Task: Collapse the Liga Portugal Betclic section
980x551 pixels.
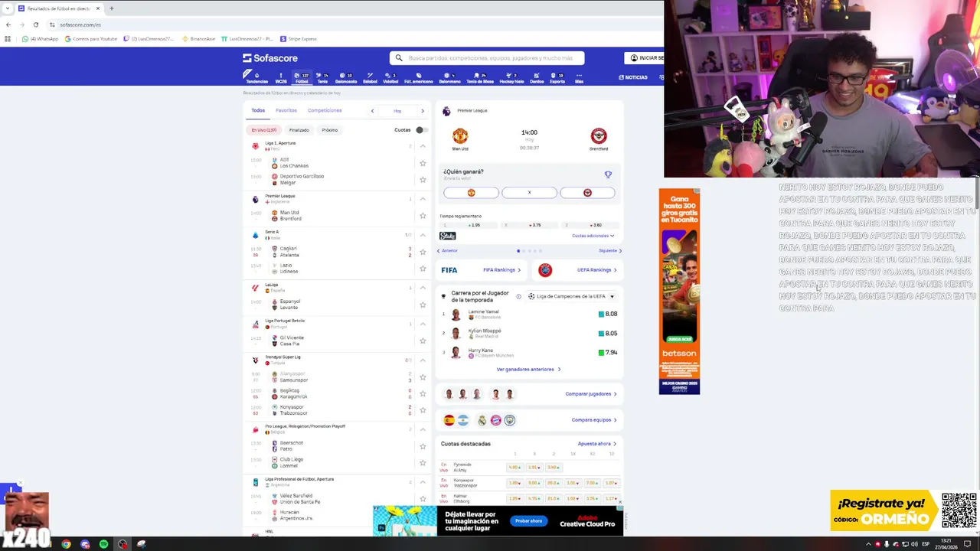Action: (x=423, y=324)
